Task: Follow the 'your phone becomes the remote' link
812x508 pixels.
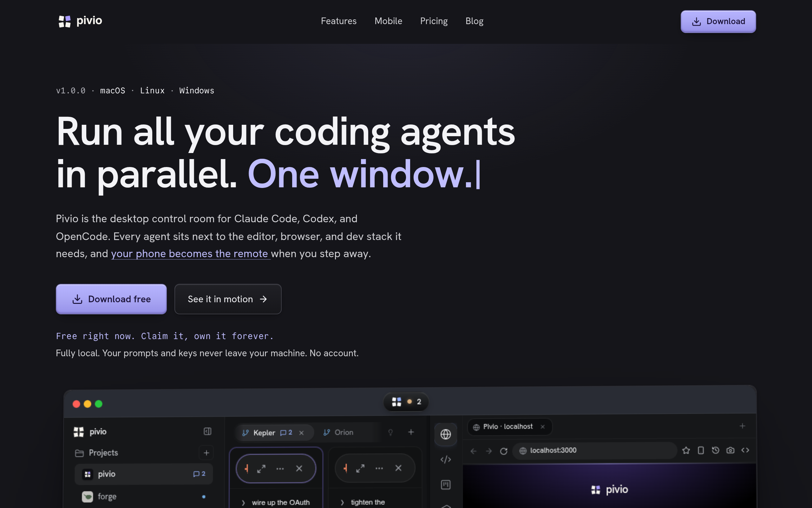Action: tap(191, 254)
